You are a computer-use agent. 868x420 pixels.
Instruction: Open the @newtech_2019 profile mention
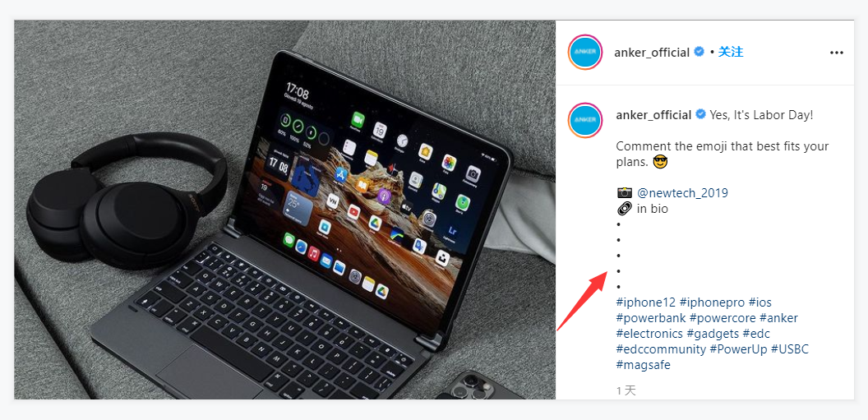[x=682, y=193]
